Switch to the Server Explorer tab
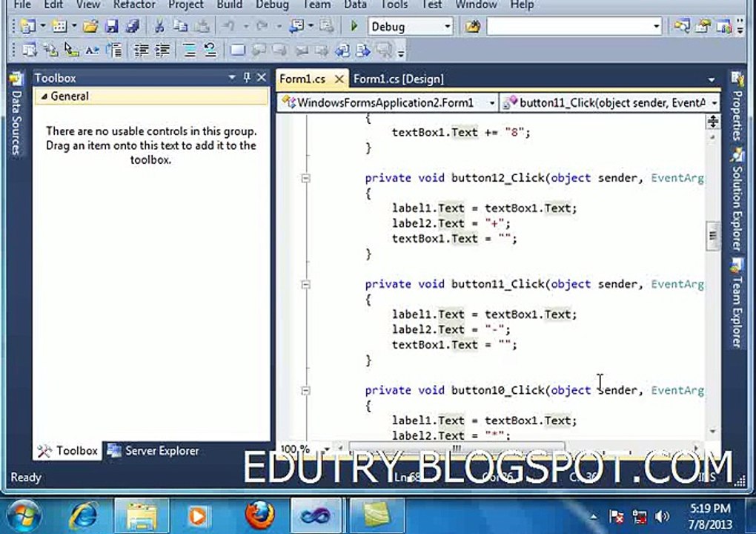 tap(154, 450)
